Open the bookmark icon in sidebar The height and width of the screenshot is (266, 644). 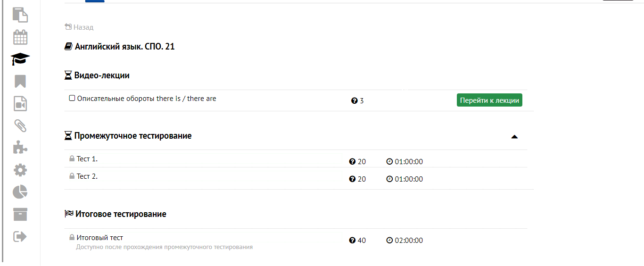point(20,81)
